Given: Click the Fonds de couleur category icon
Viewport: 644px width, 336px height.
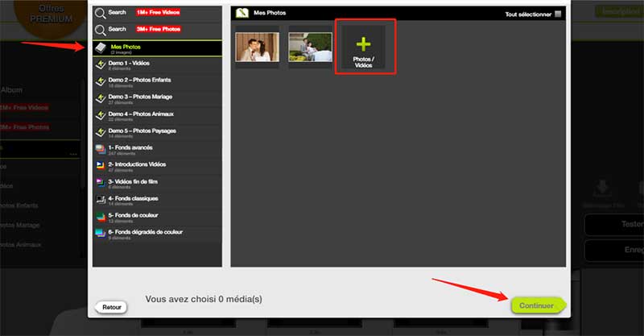Looking at the screenshot, I should coord(100,216).
